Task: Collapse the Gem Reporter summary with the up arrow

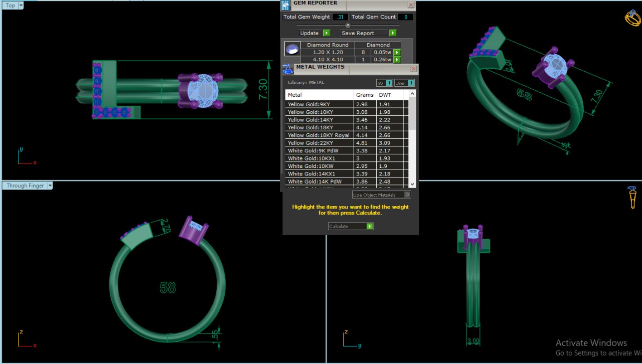Action: pyautogui.click(x=348, y=25)
